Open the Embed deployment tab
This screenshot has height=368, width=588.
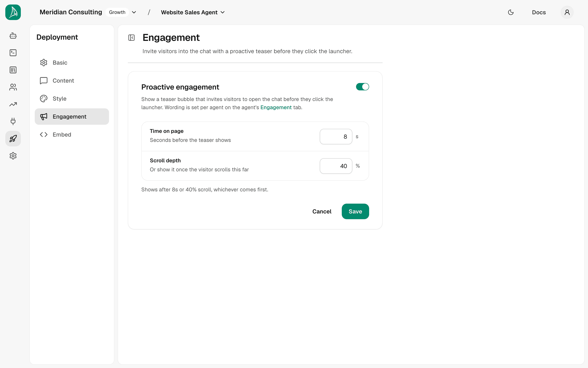click(x=72, y=135)
